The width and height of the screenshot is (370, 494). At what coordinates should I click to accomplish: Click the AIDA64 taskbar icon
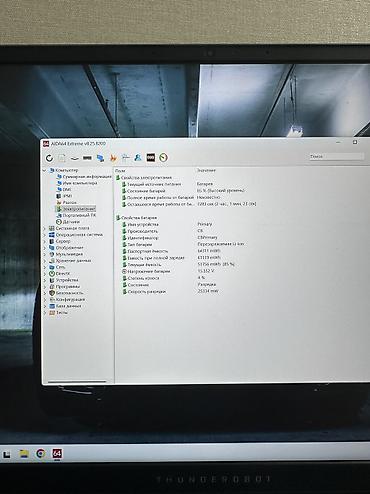click(x=57, y=454)
